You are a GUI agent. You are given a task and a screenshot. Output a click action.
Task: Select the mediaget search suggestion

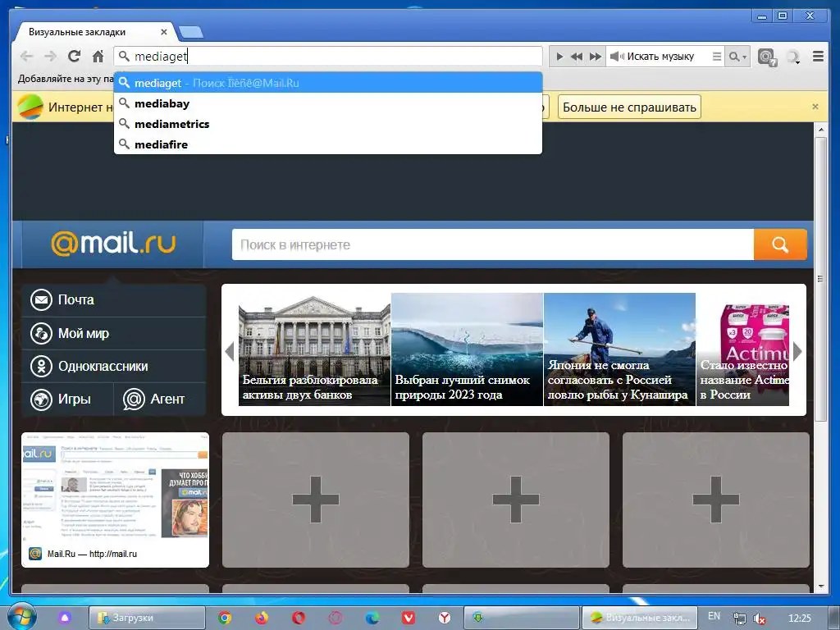point(328,83)
